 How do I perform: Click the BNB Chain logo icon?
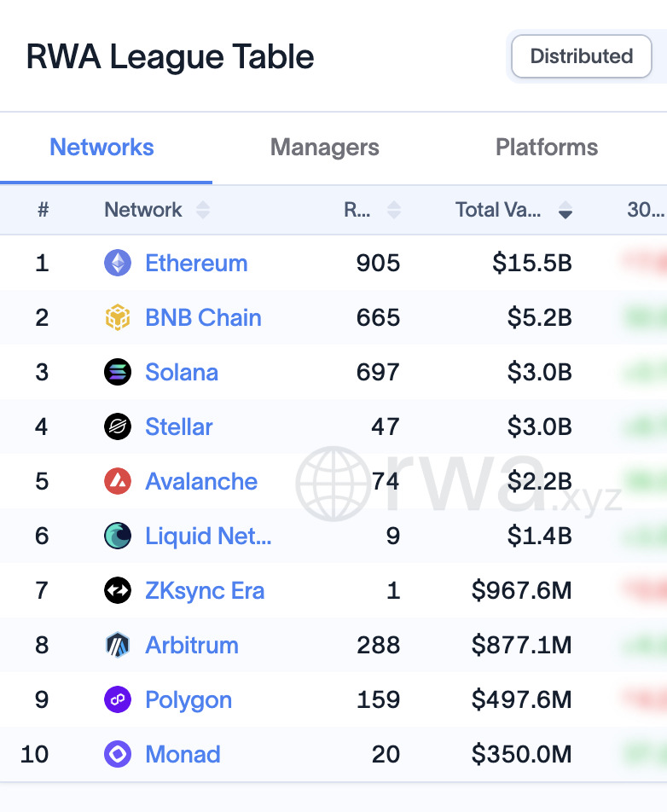point(118,317)
